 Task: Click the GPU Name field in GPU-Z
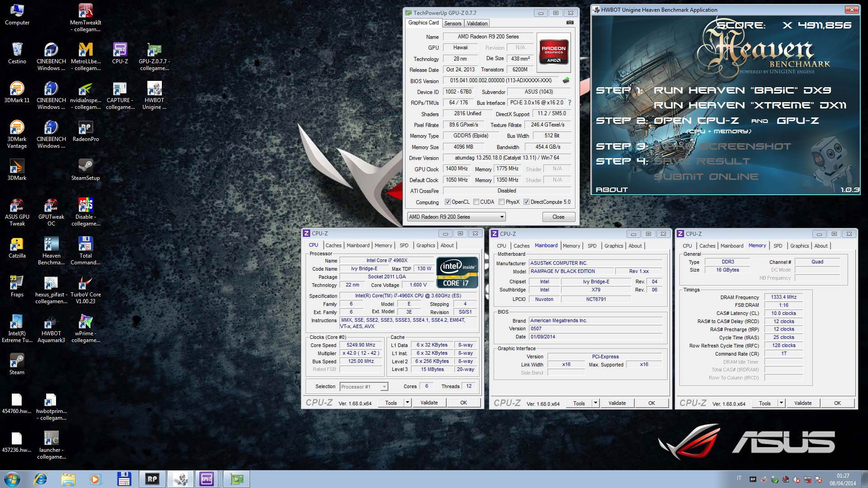point(488,37)
